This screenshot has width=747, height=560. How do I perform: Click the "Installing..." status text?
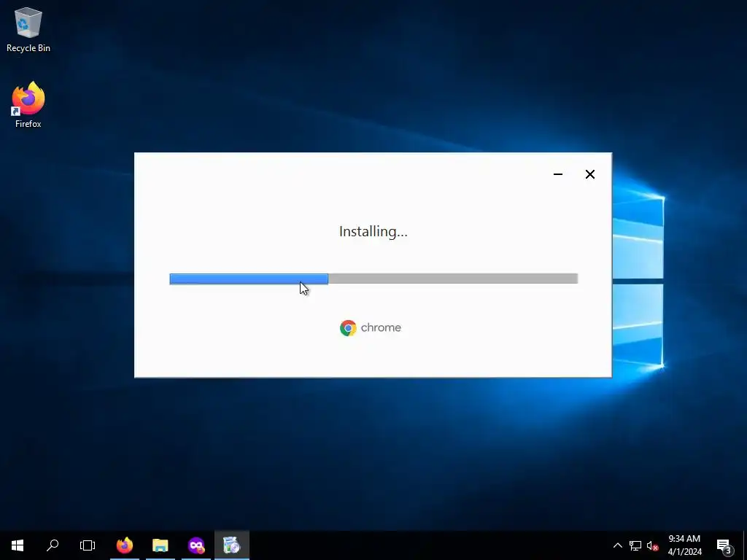pyautogui.click(x=373, y=231)
